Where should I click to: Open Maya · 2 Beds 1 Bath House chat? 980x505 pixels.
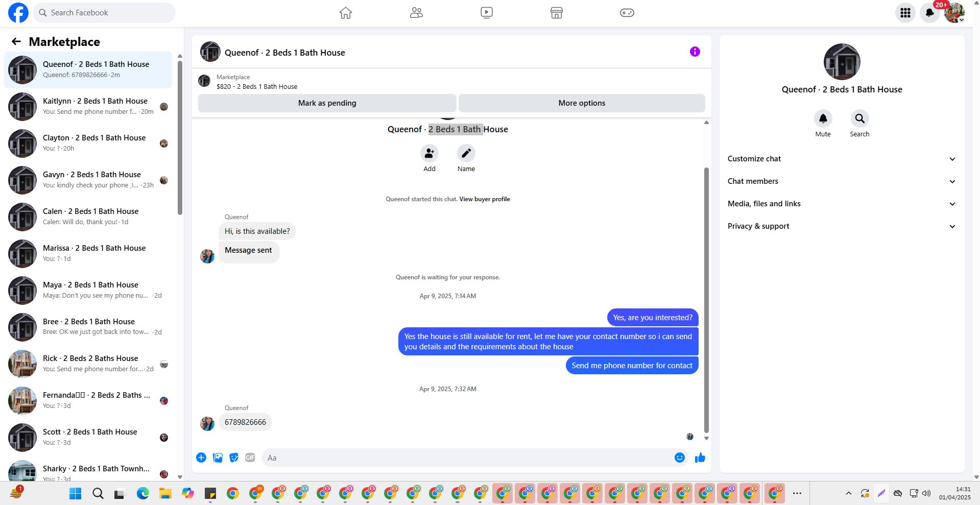(88, 291)
